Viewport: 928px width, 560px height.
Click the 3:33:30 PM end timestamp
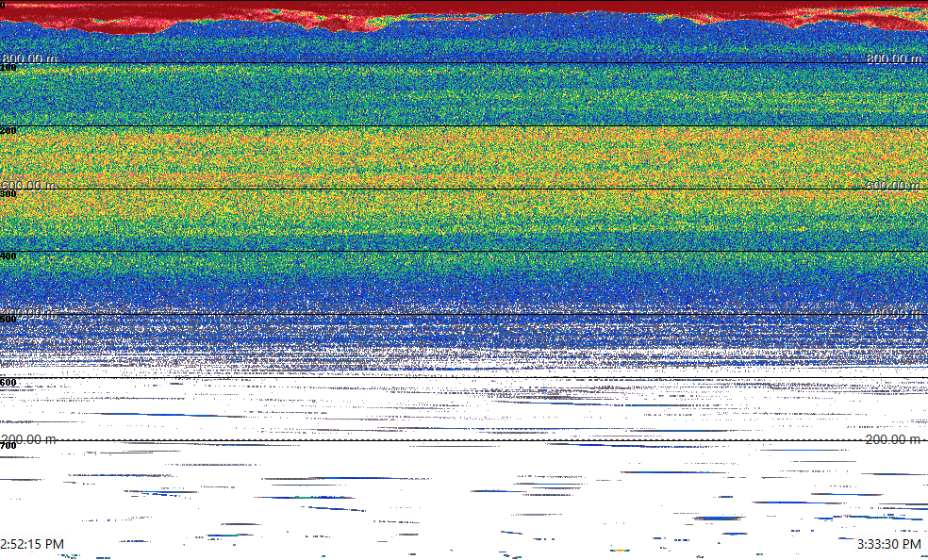point(889,544)
